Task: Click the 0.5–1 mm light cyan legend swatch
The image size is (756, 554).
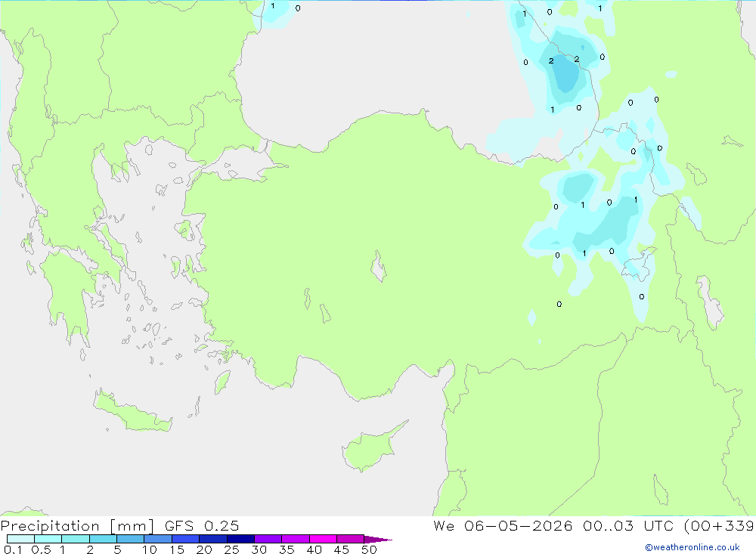Action: point(48,539)
